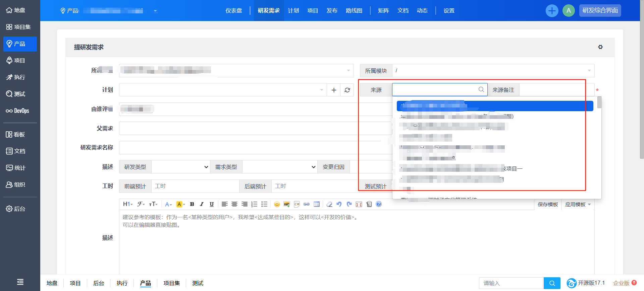Screen dimensions: 644x291
Task: Align text right in editor
Action: click(x=245, y=204)
